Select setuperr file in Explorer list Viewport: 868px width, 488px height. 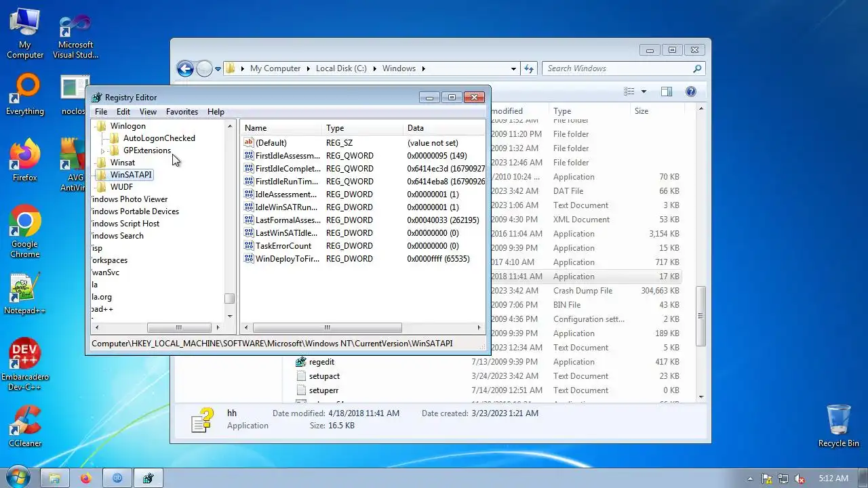[x=323, y=390]
